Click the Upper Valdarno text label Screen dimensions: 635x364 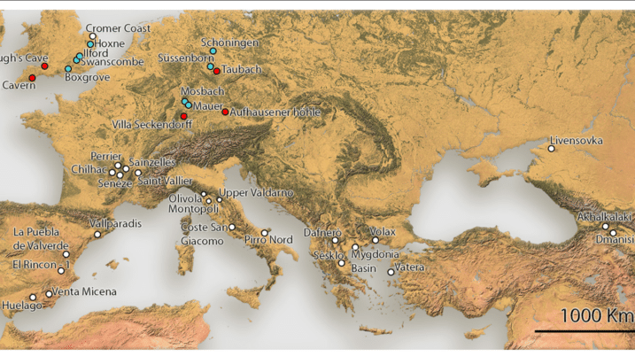pos(255,192)
